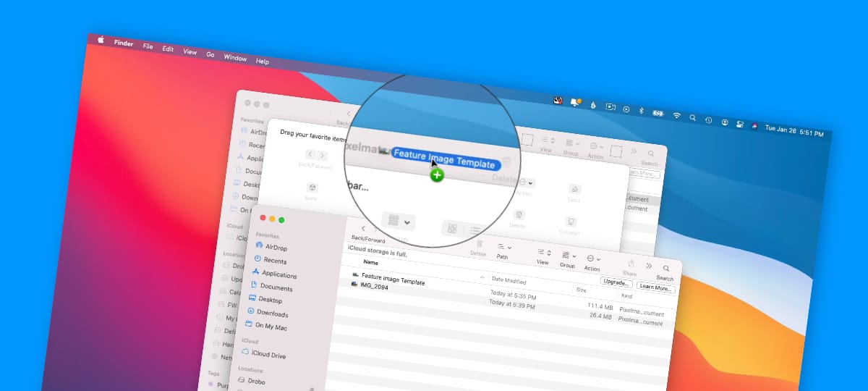Click the Bluetooth menu bar icon

[x=641, y=111]
